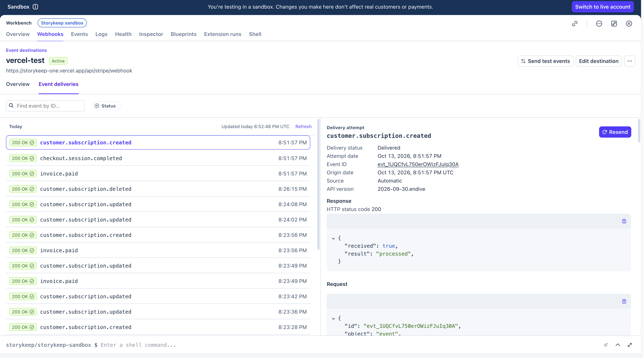Open event ID evt_1UQCfvL750erOWizFJuIq30A link

point(418,164)
